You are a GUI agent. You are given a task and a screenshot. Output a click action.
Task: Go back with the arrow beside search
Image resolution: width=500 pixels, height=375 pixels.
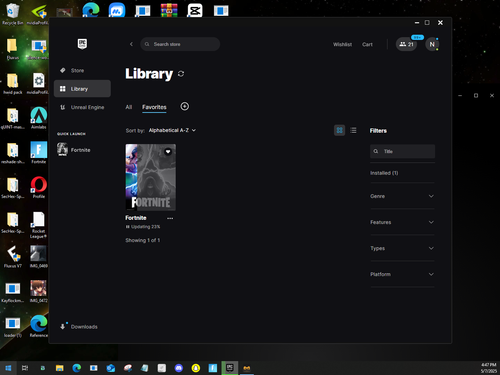131,44
